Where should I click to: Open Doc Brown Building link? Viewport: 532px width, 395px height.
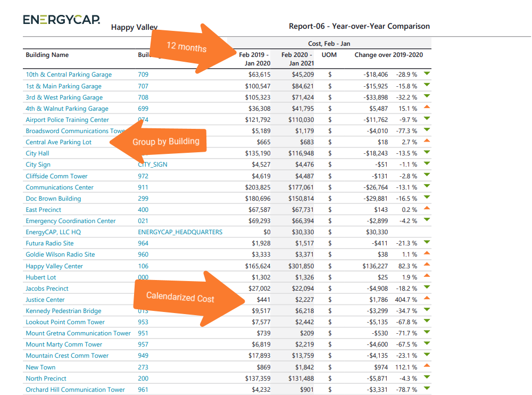(x=53, y=199)
